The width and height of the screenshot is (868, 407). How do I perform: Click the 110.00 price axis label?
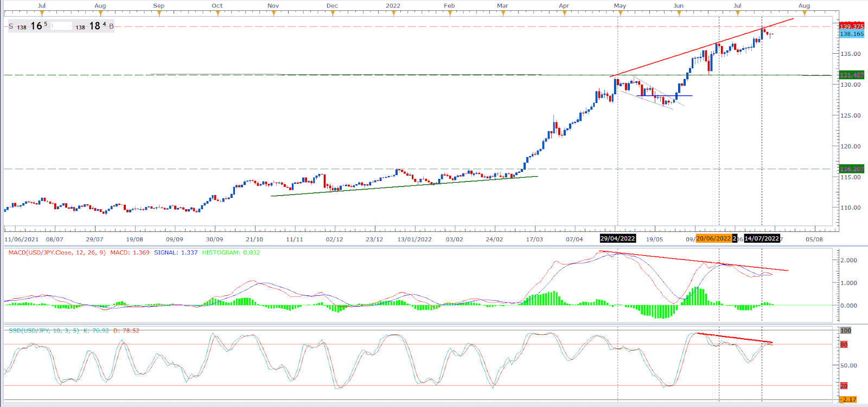[x=851, y=208]
